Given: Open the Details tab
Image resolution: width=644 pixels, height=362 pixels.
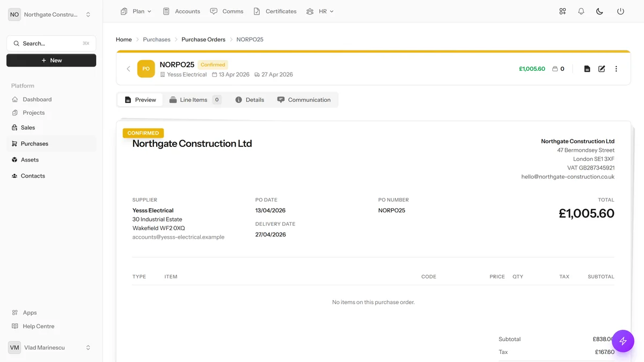Looking at the screenshot, I should [x=250, y=100].
